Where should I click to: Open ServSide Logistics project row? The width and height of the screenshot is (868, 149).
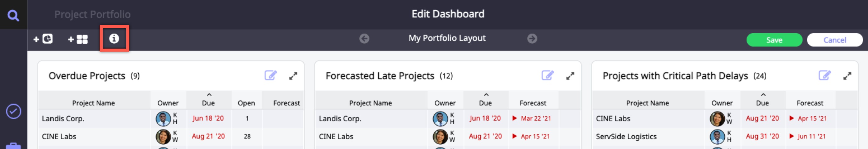click(626, 137)
